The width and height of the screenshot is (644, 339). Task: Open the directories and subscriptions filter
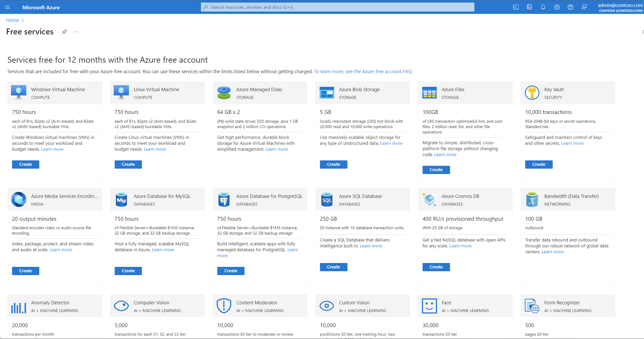[529, 7]
